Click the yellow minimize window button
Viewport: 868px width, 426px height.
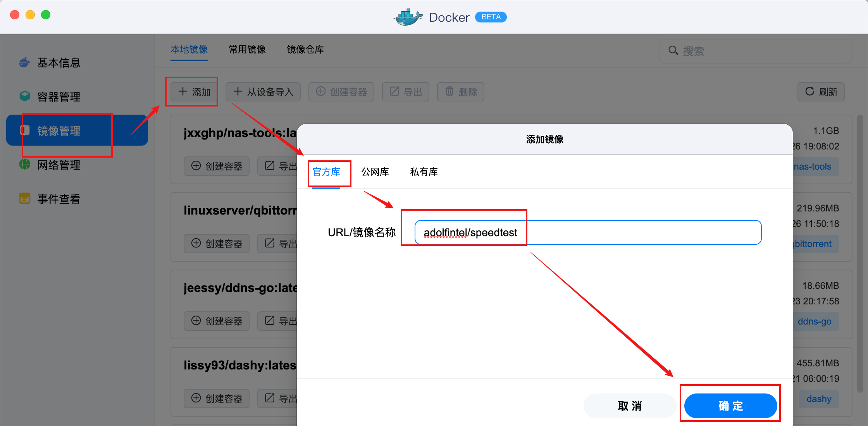[30, 15]
